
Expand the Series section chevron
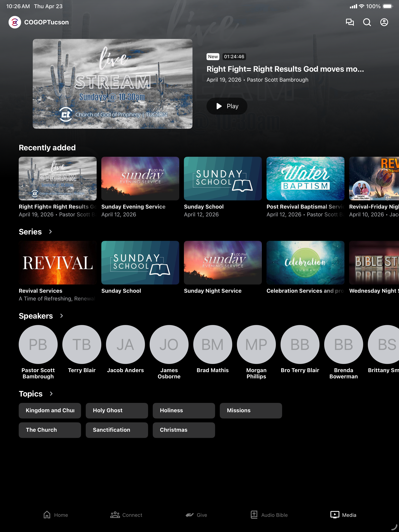tap(50, 232)
